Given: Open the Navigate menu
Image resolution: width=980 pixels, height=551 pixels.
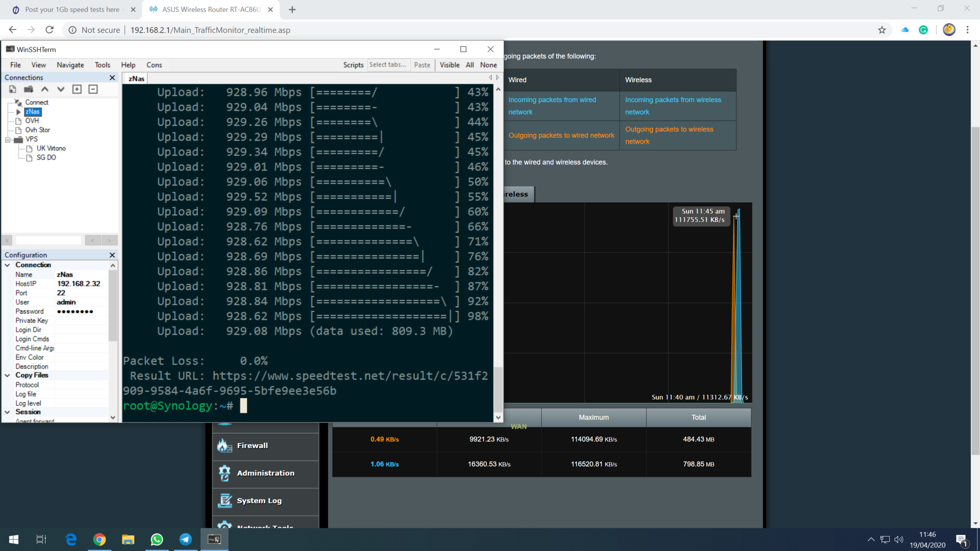Looking at the screenshot, I should (x=70, y=65).
